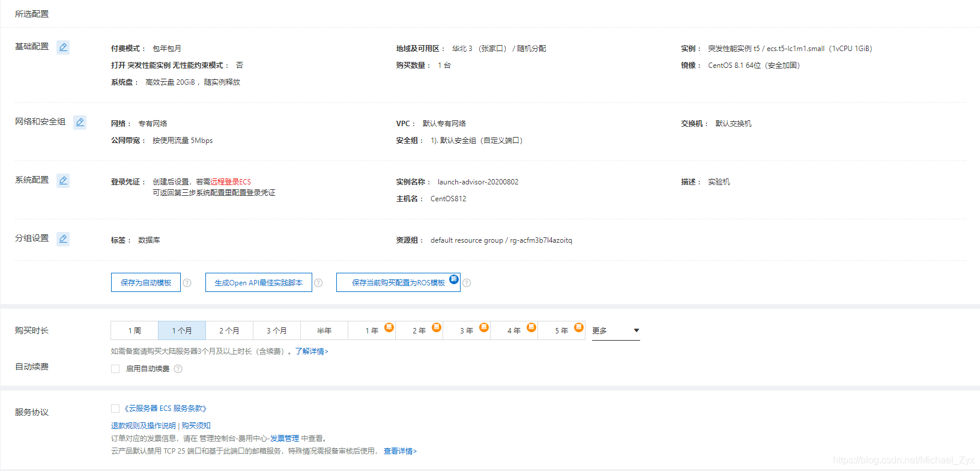This screenshot has width=980, height=471.
Task: Click instance name launch-advisor-20200802
Action: [x=478, y=182]
